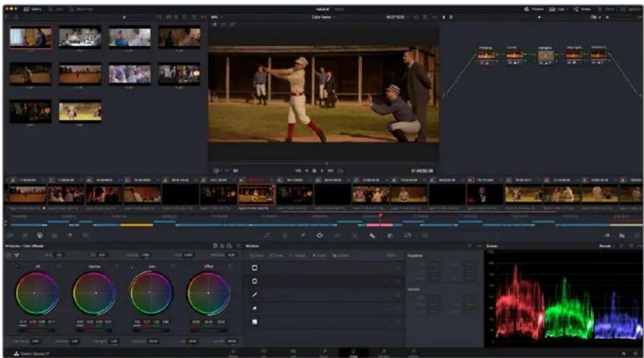The height and width of the screenshot is (358, 644).
Task: Open the Clip node graph dropdown
Action: (x=596, y=17)
